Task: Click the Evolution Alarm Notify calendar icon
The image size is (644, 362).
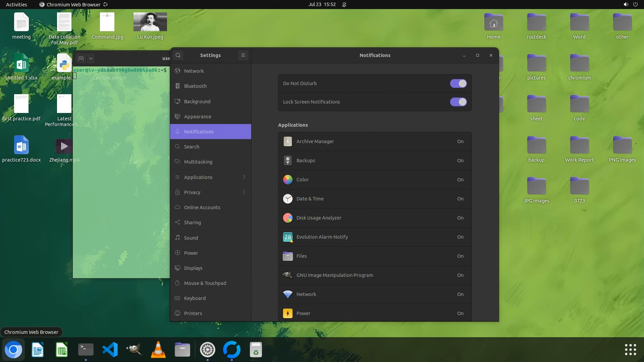Action: [287, 237]
